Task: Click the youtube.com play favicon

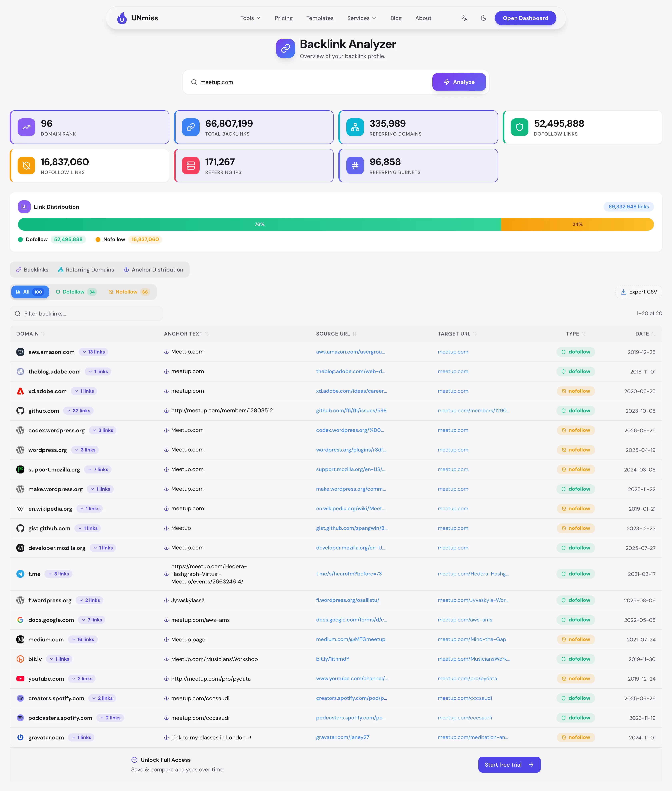Action: [21, 679]
